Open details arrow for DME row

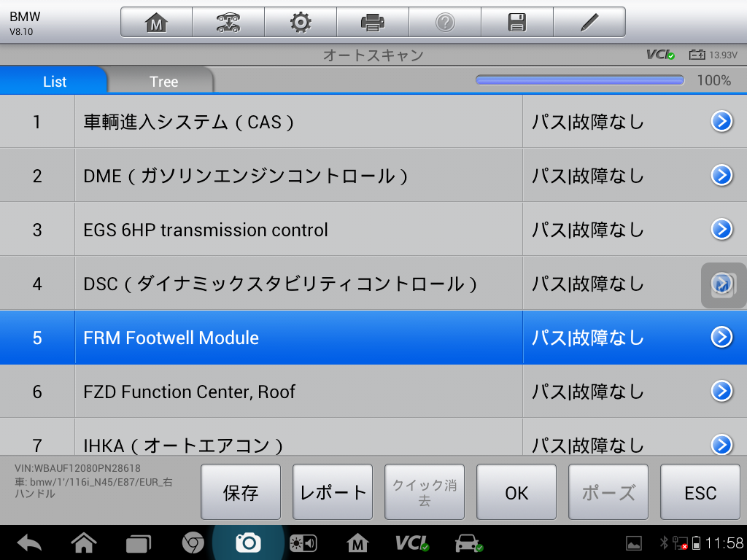click(x=721, y=175)
